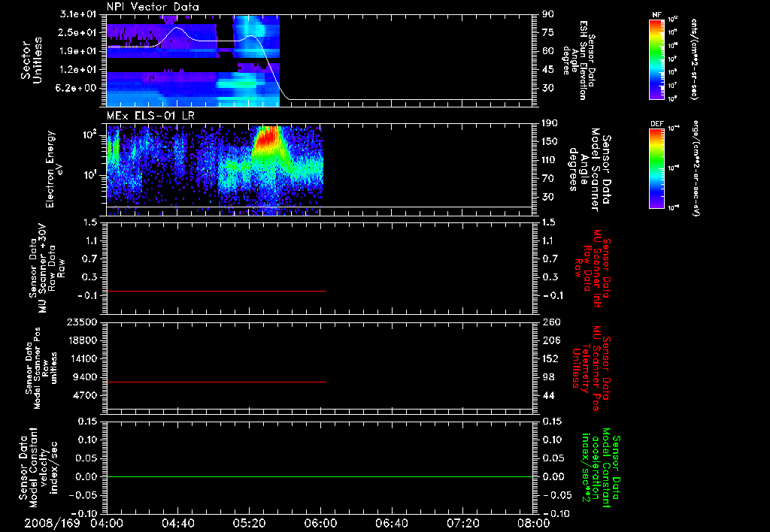Click the 05:20 time tick label

pos(249,523)
